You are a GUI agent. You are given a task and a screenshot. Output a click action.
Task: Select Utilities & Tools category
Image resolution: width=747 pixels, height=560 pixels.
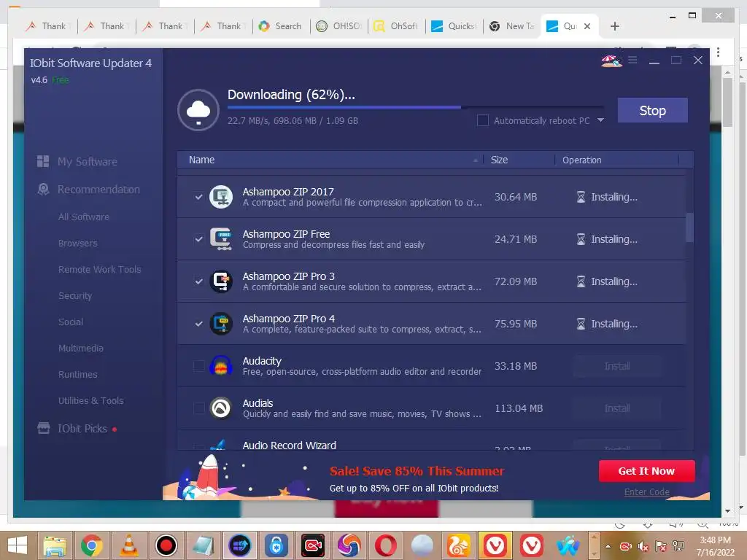(x=91, y=400)
